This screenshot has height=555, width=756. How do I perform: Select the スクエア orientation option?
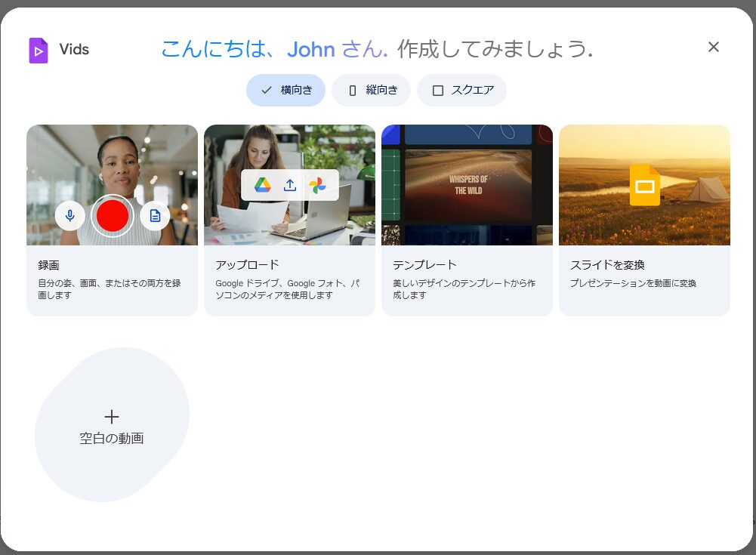pos(461,90)
